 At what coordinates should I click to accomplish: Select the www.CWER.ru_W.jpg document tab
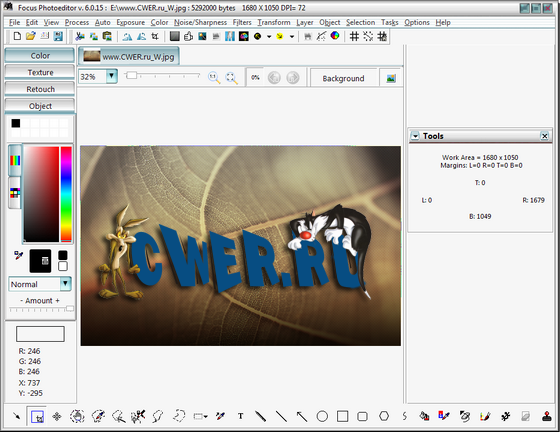tap(129, 56)
